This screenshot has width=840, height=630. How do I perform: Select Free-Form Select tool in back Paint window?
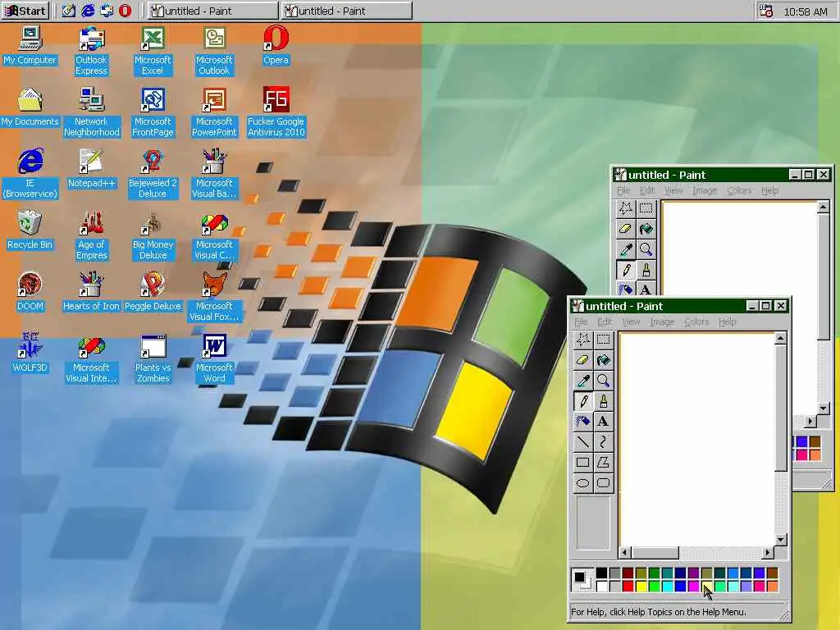click(x=625, y=208)
